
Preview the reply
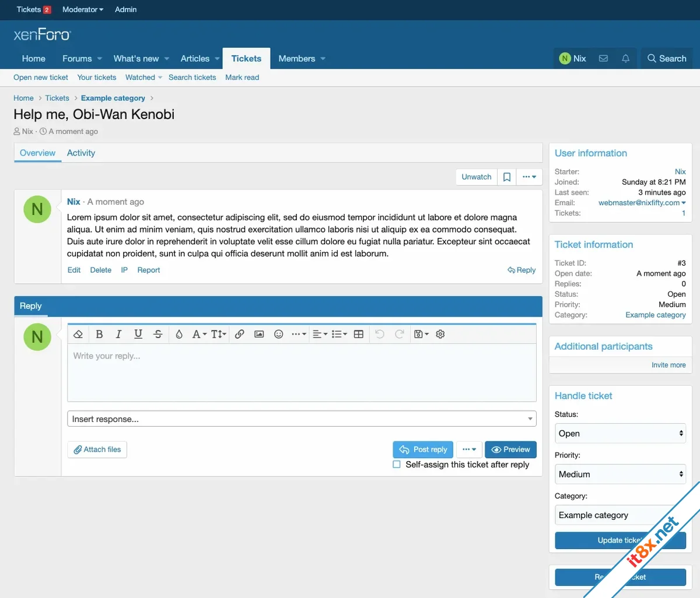tap(510, 449)
